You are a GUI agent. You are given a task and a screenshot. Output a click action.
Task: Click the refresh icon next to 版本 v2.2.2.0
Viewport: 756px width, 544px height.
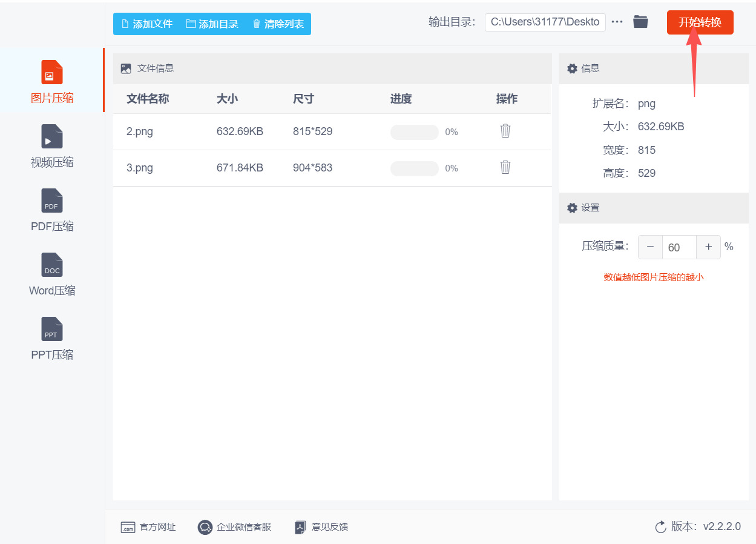coord(660,526)
